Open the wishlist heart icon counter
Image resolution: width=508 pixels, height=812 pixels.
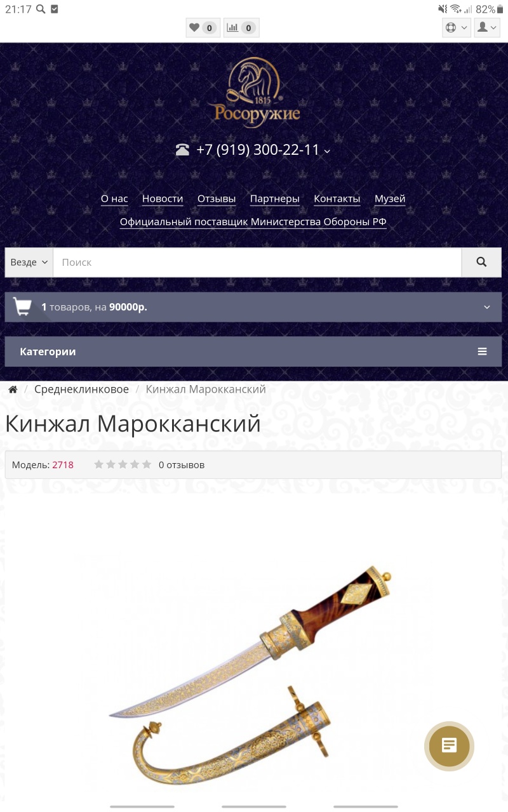(x=202, y=28)
